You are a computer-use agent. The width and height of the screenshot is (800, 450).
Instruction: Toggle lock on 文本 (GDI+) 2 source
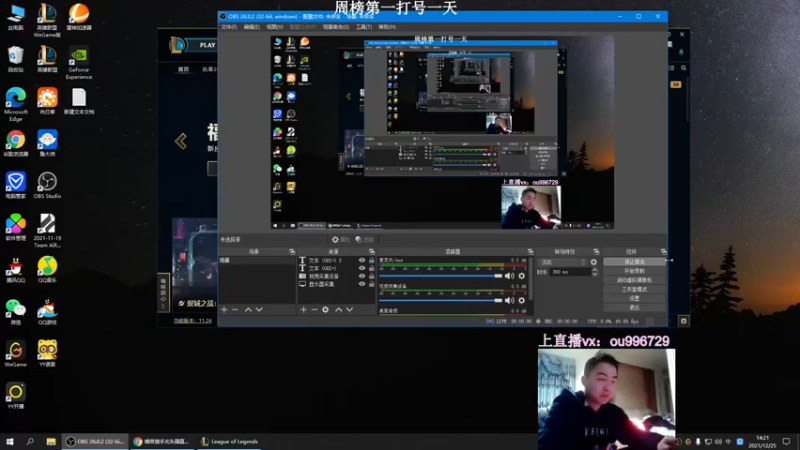tap(371, 260)
